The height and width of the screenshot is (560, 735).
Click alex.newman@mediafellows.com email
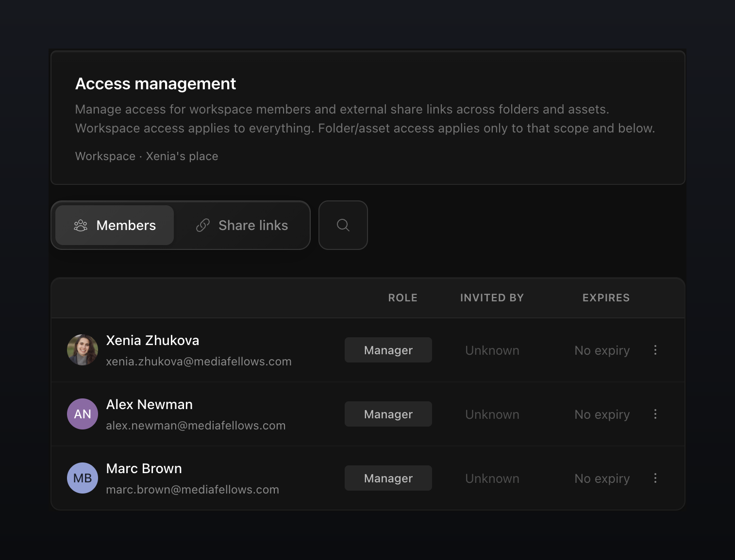click(x=196, y=426)
